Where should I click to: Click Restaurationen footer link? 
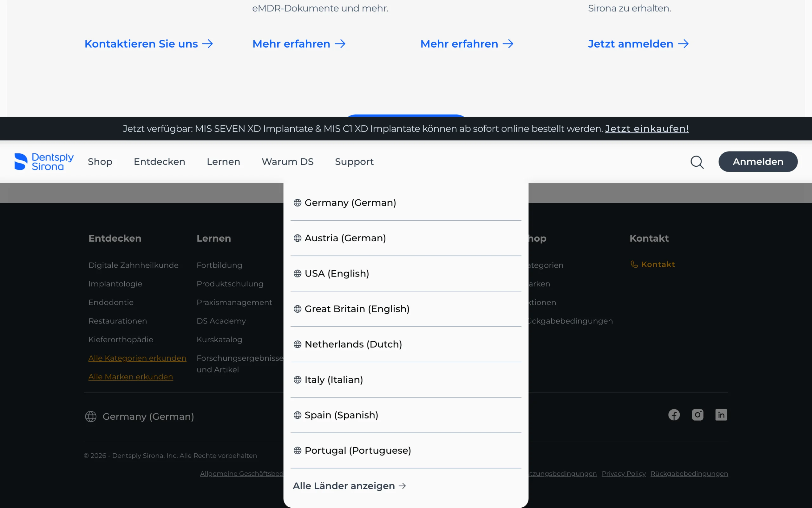coord(118,321)
